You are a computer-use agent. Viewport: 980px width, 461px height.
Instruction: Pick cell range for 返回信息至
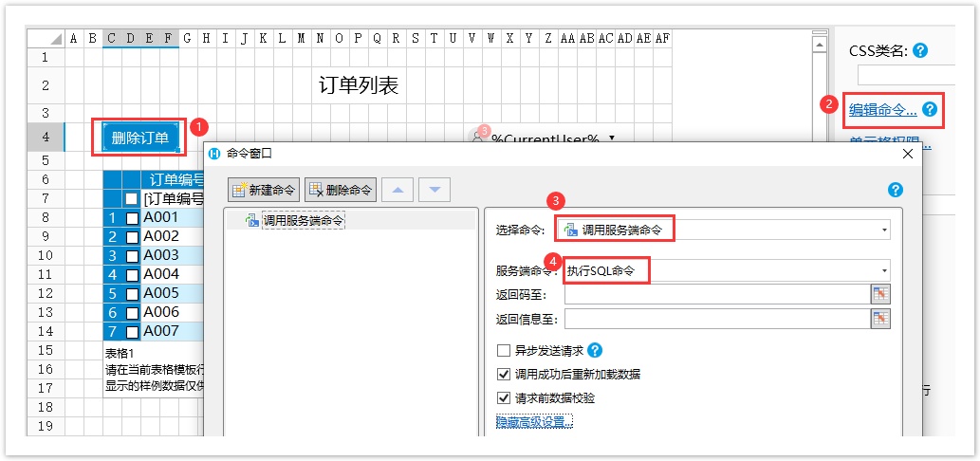pos(880,320)
